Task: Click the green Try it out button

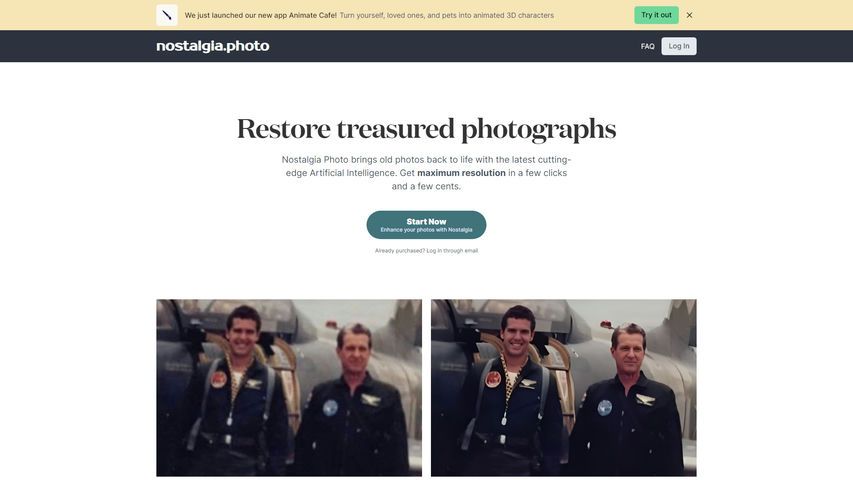Action: [x=656, y=15]
